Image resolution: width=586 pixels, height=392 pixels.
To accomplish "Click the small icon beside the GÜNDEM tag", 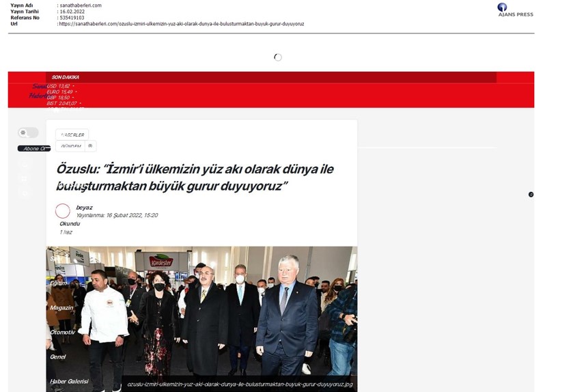I will [90, 146].
